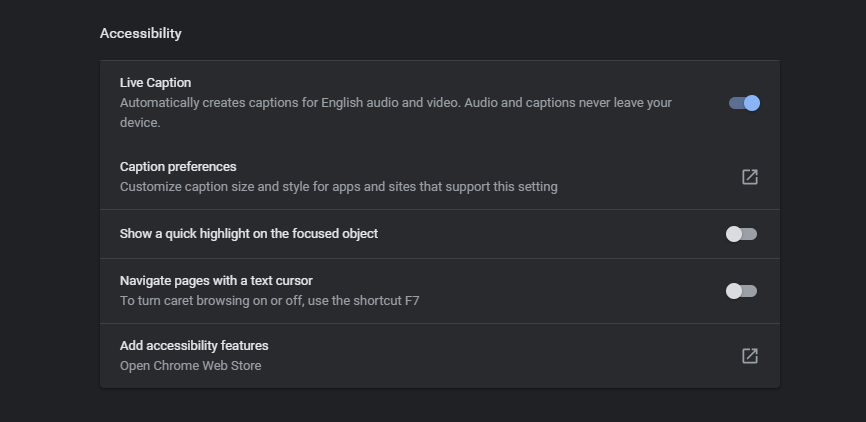Click Add accessibility features label
This screenshot has width=866, height=422.
tap(194, 345)
